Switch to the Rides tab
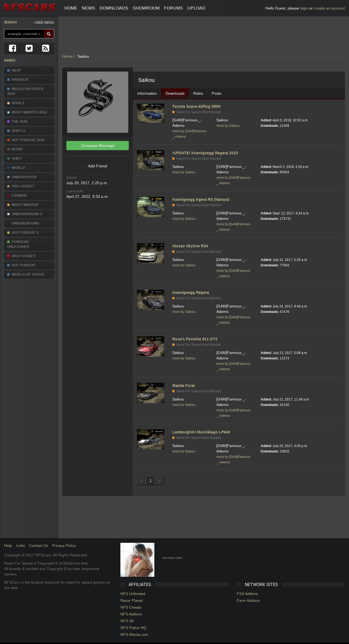 [198, 93]
